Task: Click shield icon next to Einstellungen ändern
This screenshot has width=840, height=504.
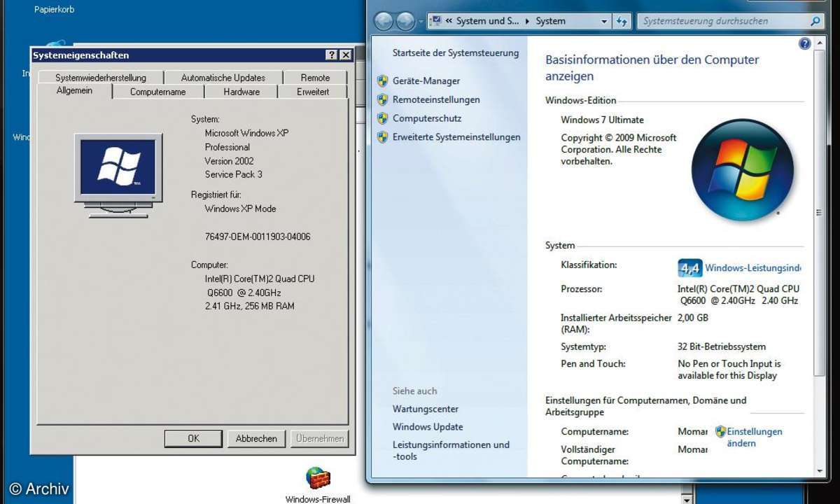Action: pos(720,432)
